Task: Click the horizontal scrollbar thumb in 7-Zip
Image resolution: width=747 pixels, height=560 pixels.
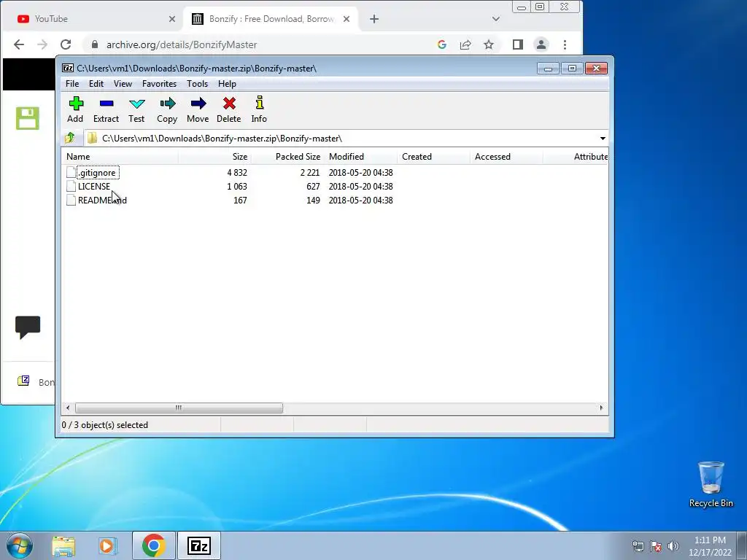Action: click(179, 408)
